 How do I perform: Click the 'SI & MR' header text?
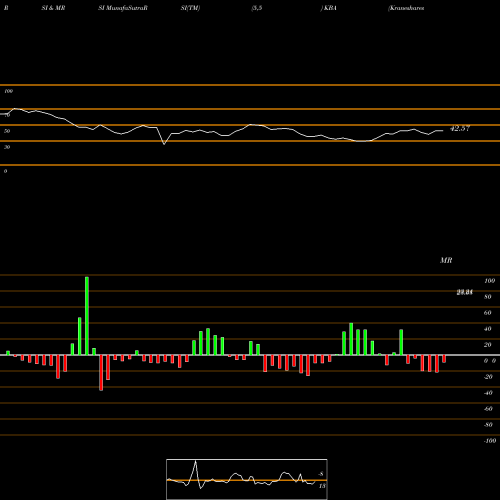click(53, 8)
